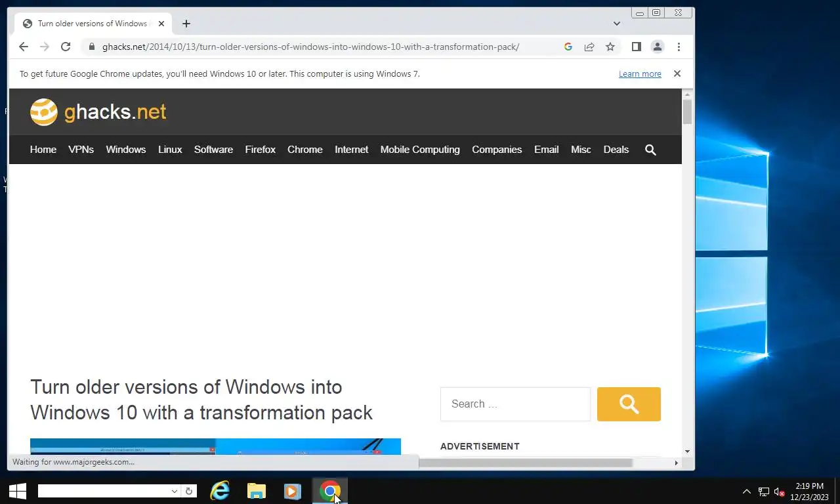Click the scroll down arrow
The width and height of the screenshot is (840, 504).
coord(687,451)
